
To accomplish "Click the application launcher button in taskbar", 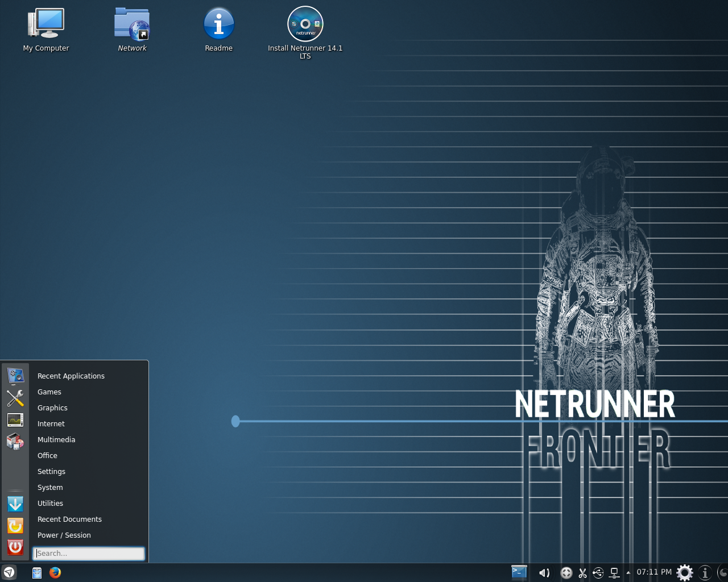I will coord(9,572).
